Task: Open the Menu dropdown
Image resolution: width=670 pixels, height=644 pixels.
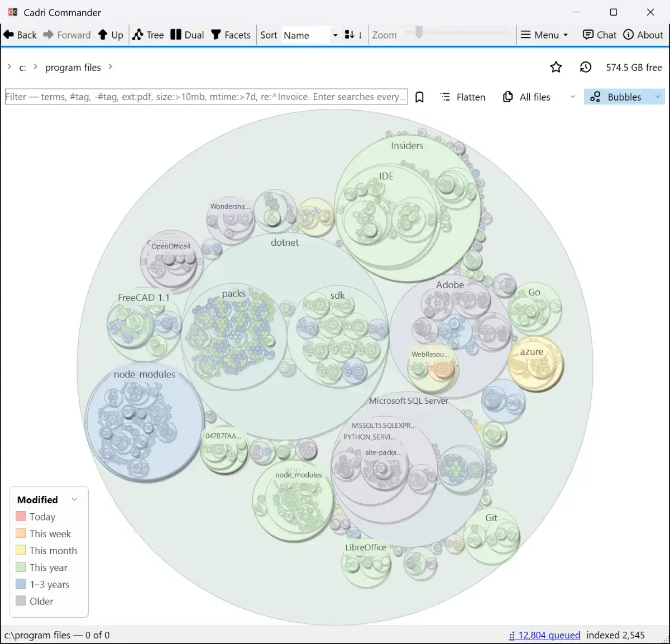Action: [x=544, y=35]
